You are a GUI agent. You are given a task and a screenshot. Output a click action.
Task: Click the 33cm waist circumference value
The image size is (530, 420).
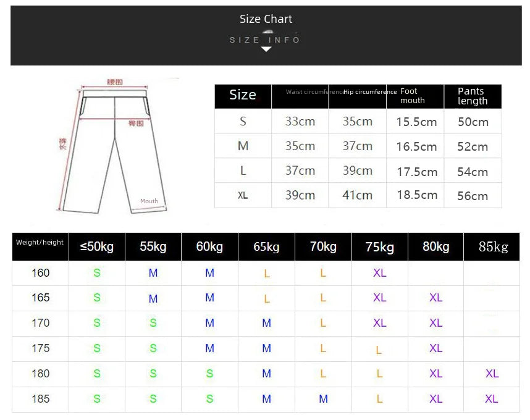[x=300, y=121]
